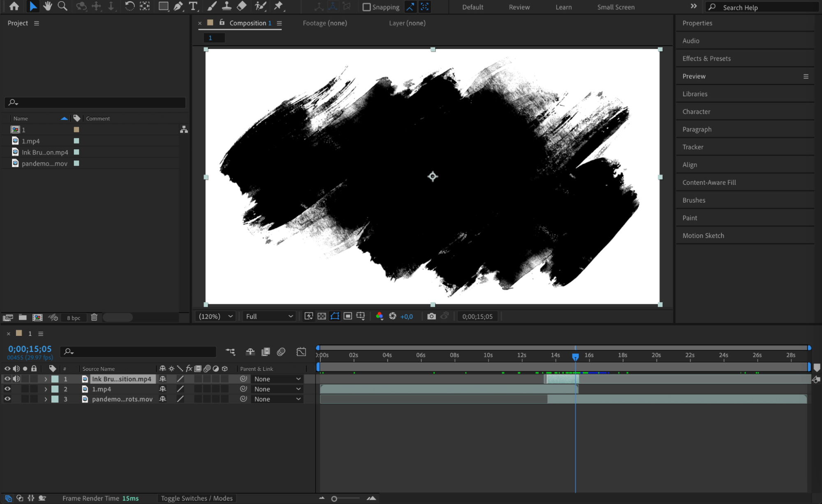822x504 pixels.
Task: Expand the pandemo...rots.mov layer properties
Action: tap(46, 399)
